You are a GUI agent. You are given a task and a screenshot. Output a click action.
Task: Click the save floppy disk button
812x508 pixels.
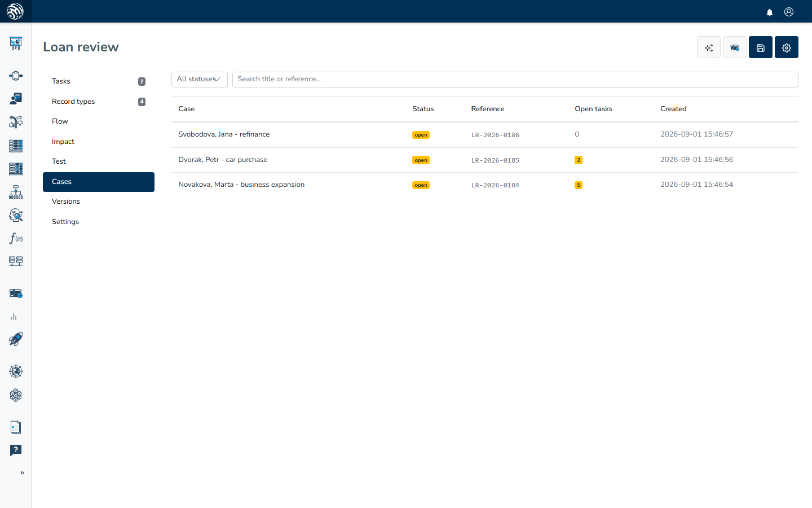tap(761, 47)
